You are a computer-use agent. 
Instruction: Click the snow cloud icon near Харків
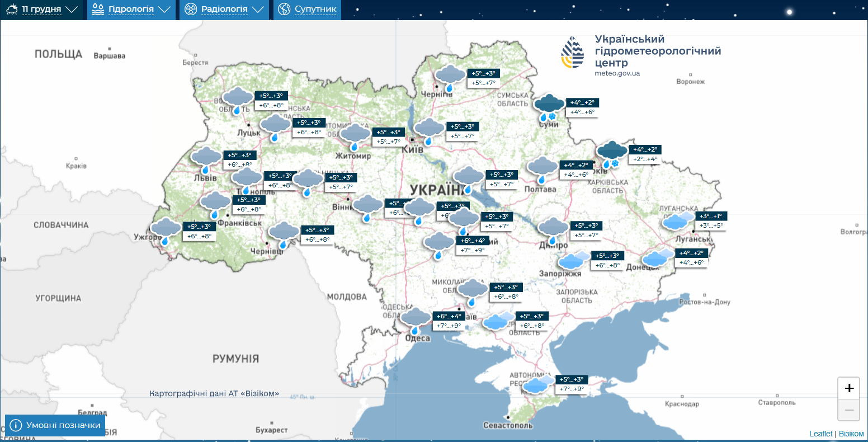pos(611,151)
